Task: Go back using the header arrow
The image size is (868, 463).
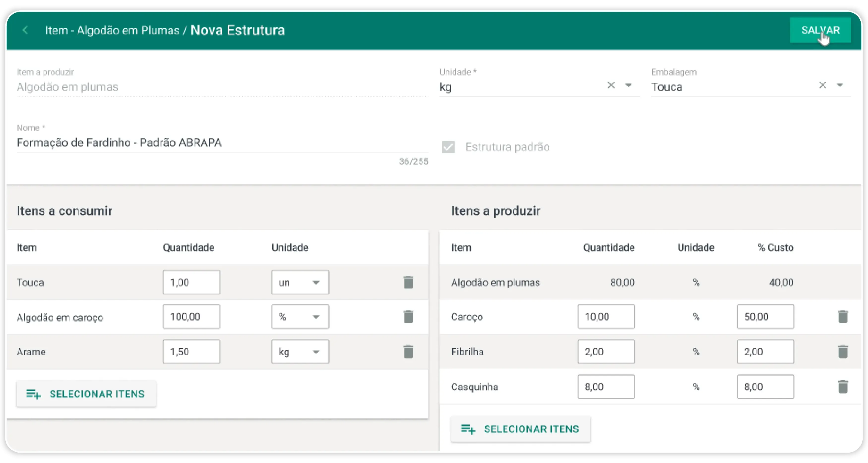Action: click(25, 30)
